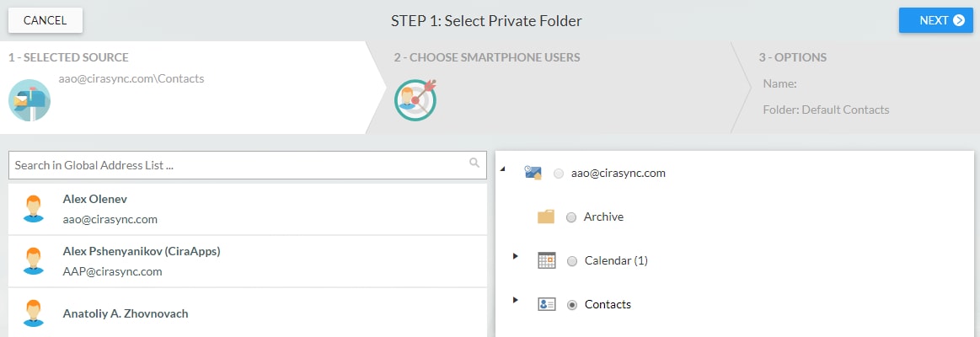Select the Calendar (1) radio button
This screenshot has height=337, width=980.
coord(572,261)
